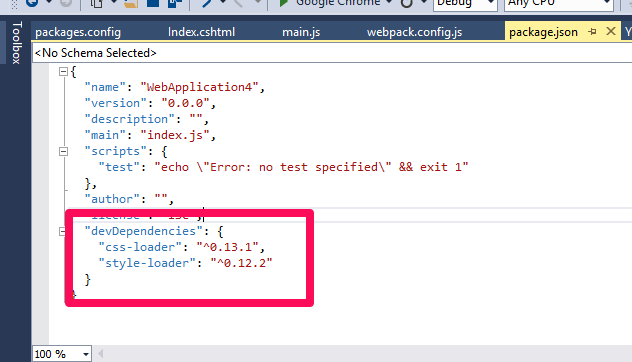Image resolution: width=632 pixels, height=362 pixels.
Task: Click the "author" key
Action: tap(112, 199)
